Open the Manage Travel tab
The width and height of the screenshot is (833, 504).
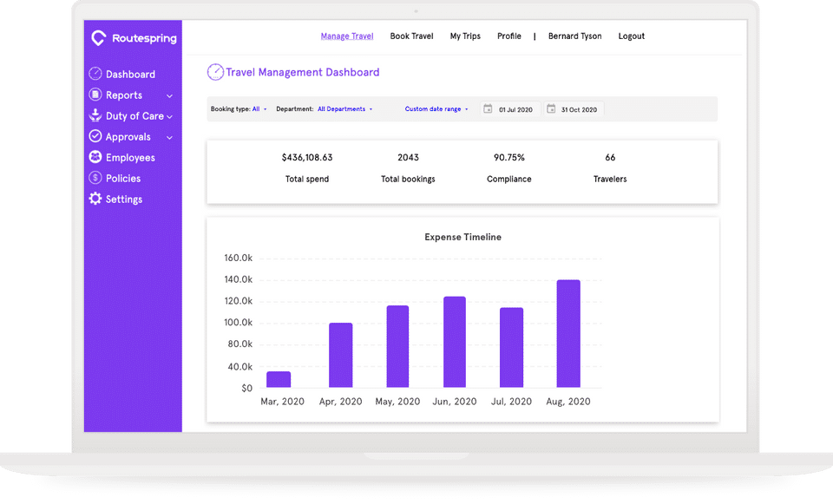pos(347,36)
